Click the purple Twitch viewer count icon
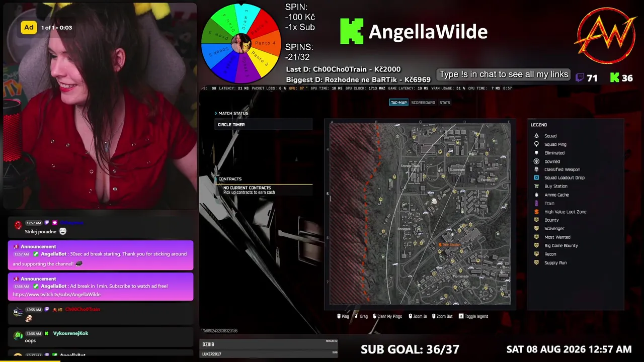Screen dimensions: 644x362 click(580, 78)
